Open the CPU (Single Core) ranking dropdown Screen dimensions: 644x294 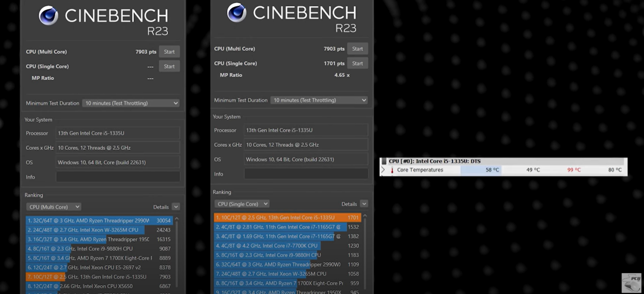[x=242, y=204]
